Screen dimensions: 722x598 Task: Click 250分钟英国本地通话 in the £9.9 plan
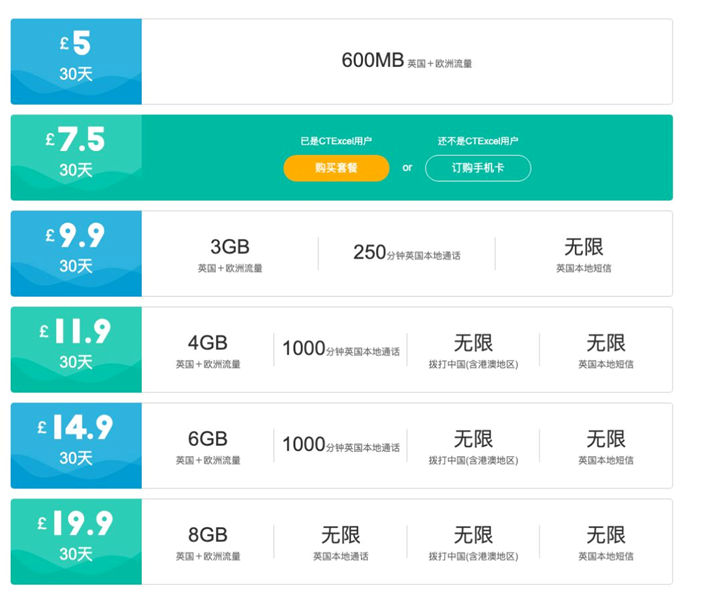tap(406, 253)
